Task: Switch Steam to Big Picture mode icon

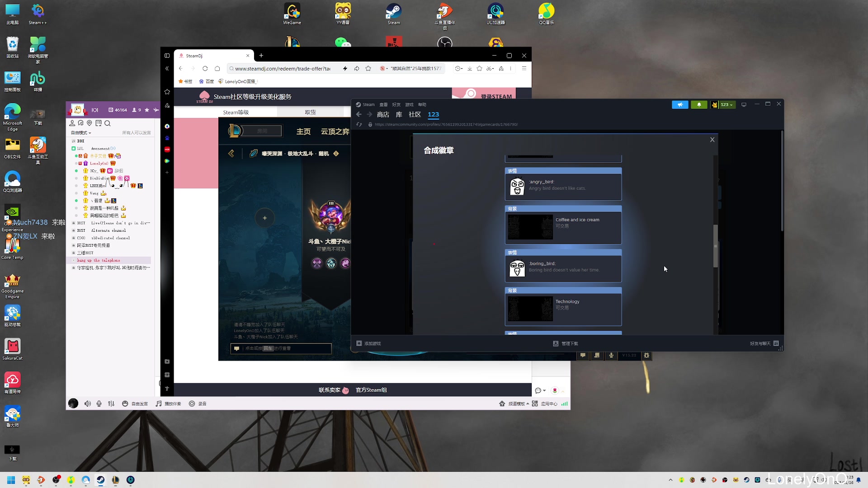Action: 744,104
